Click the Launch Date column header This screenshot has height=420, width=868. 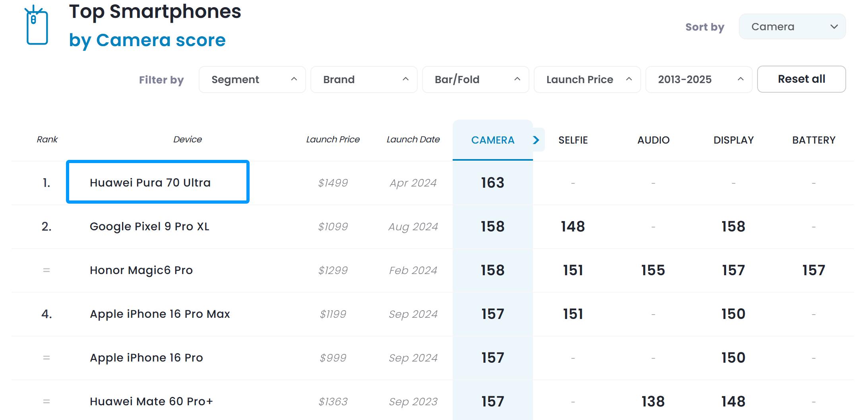point(413,140)
